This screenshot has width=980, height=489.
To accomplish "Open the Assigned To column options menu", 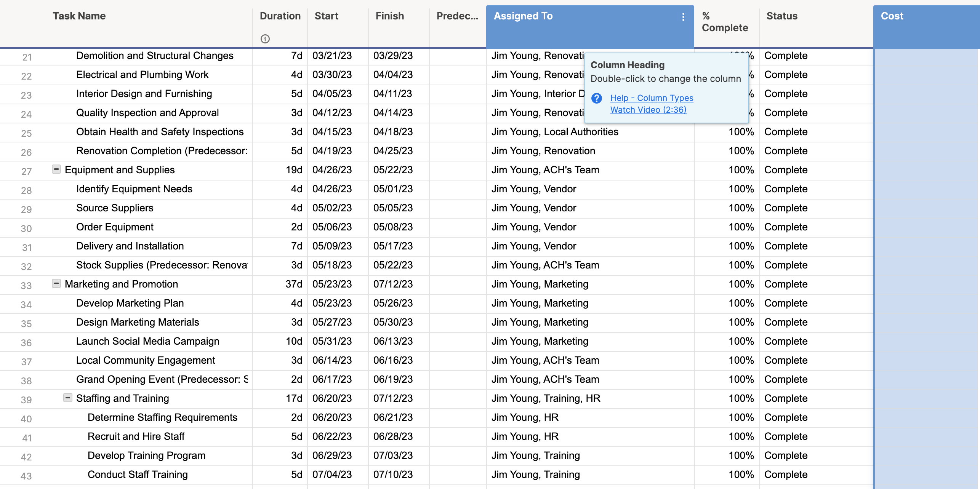I will [682, 16].
